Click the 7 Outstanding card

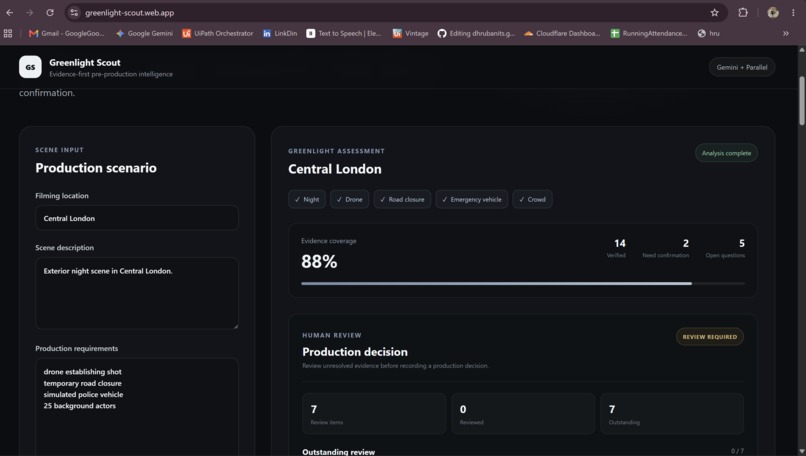(672, 414)
